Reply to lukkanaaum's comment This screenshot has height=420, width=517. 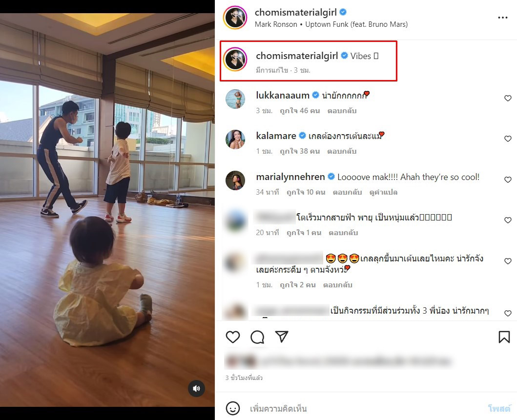point(342,111)
